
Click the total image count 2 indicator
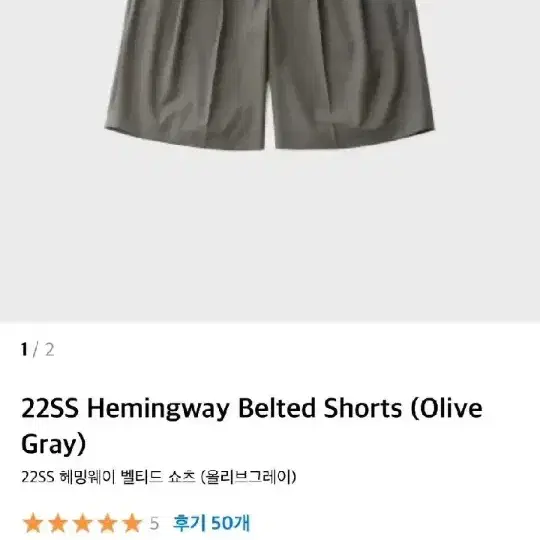pyautogui.click(x=50, y=350)
